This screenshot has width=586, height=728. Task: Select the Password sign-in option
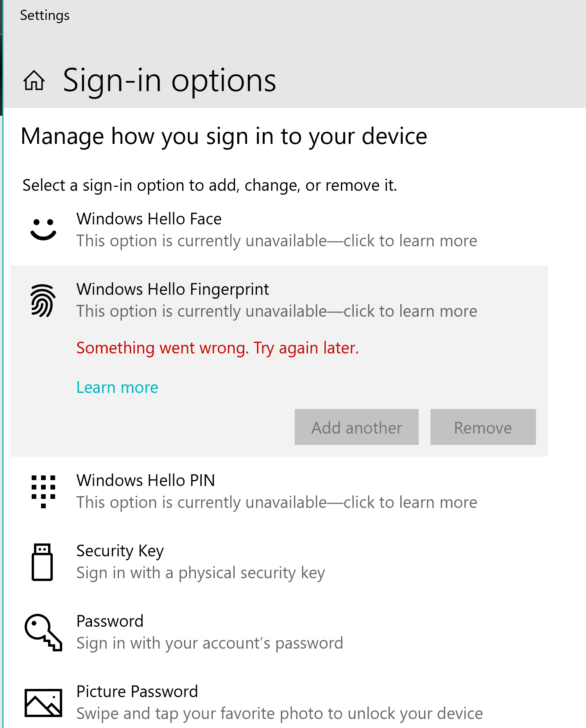[x=110, y=621]
